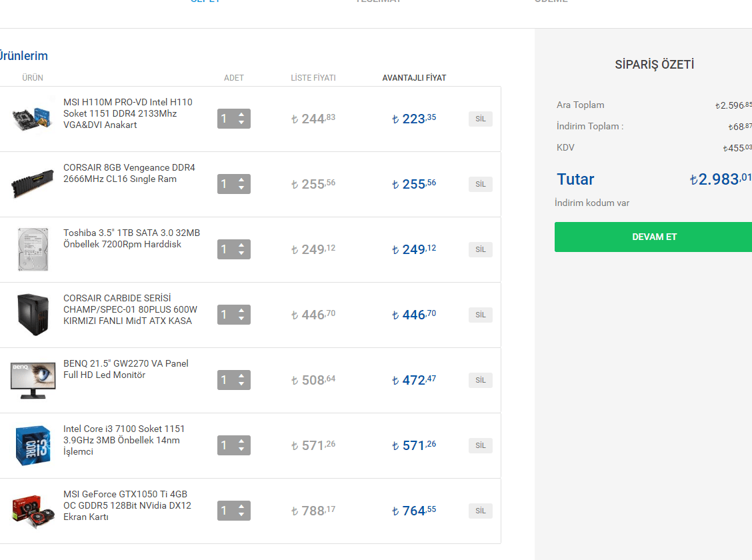The height and width of the screenshot is (560, 752).
Task: Decrease quantity for BenQ GW2270 monitor
Action: click(241, 384)
